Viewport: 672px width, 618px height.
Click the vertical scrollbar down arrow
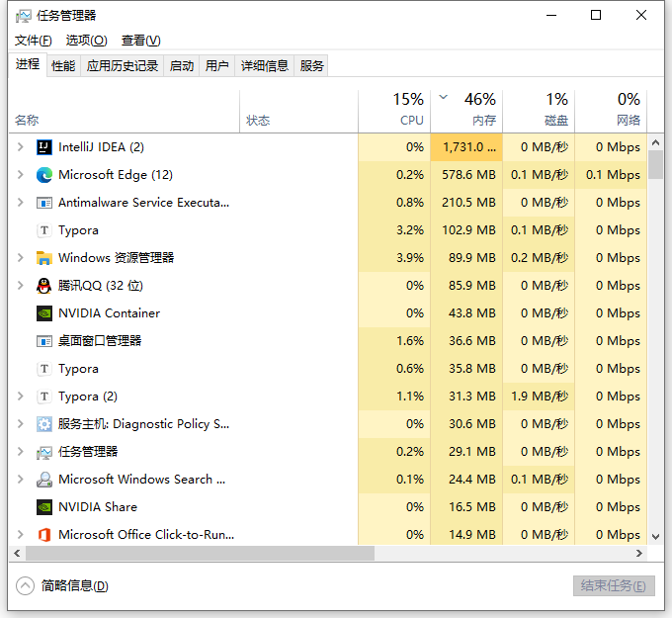pos(655,537)
